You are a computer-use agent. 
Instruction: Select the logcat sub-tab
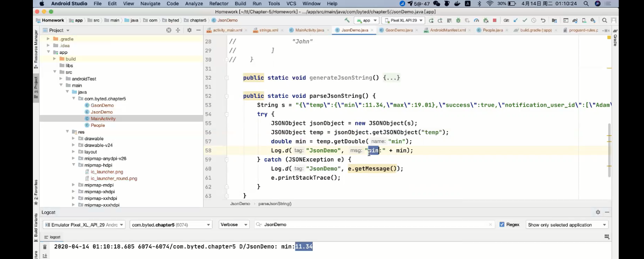(x=52, y=237)
